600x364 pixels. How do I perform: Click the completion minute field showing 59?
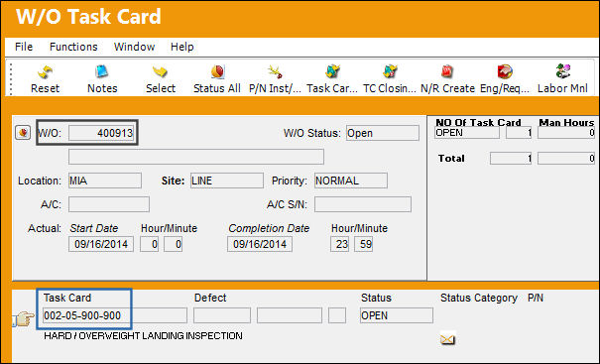click(364, 244)
